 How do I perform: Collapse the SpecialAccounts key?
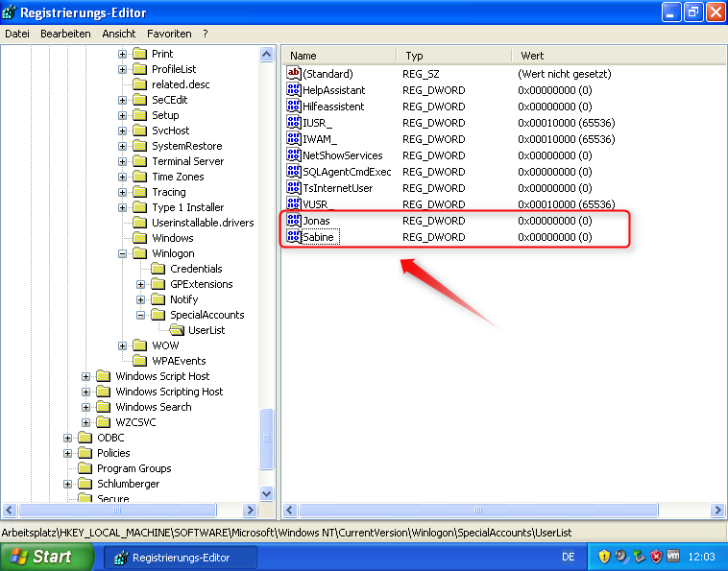click(140, 315)
